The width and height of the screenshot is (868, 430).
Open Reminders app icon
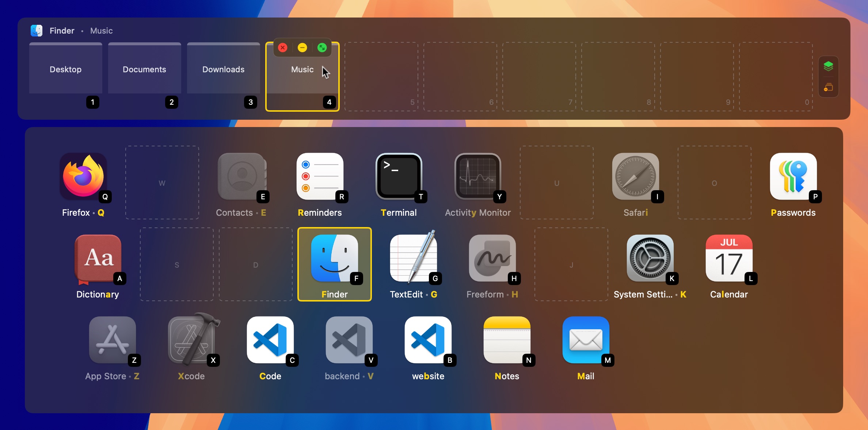320,176
